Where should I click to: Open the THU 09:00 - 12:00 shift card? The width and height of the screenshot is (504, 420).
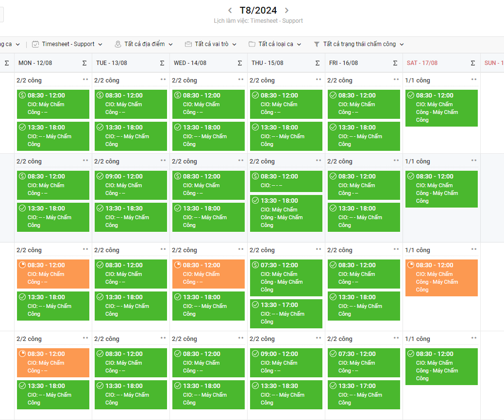point(286,362)
